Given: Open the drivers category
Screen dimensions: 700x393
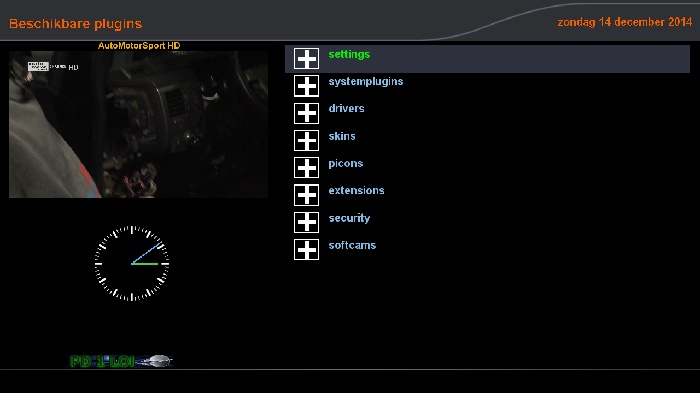Looking at the screenshot, I should [346, 109].
